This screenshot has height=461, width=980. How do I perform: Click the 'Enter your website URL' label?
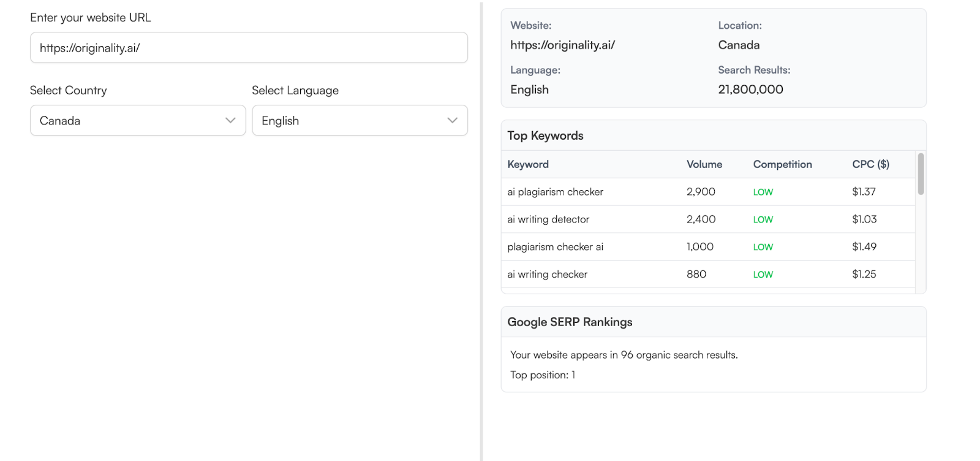[x=91, y=18]
